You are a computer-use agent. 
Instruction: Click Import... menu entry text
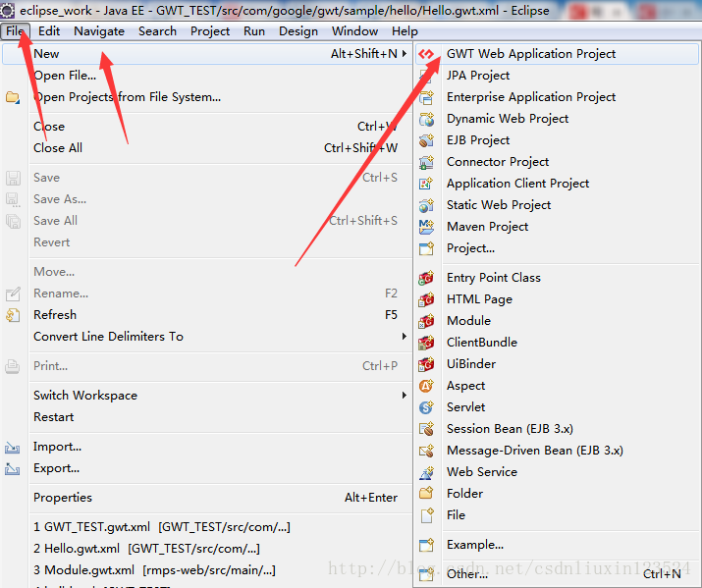pos(57,447)
